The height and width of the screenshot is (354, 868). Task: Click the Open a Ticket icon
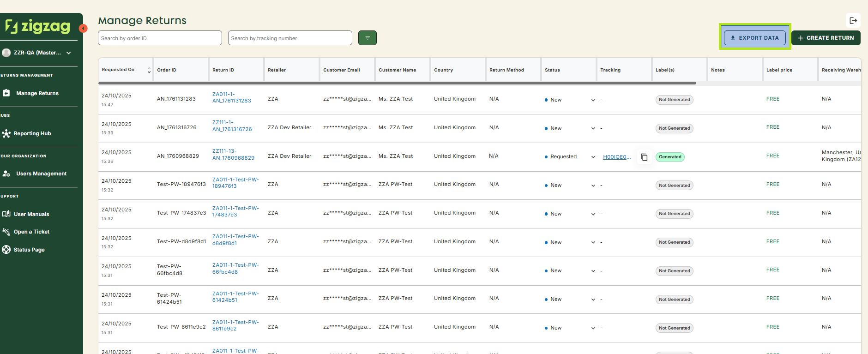point(6,232)
